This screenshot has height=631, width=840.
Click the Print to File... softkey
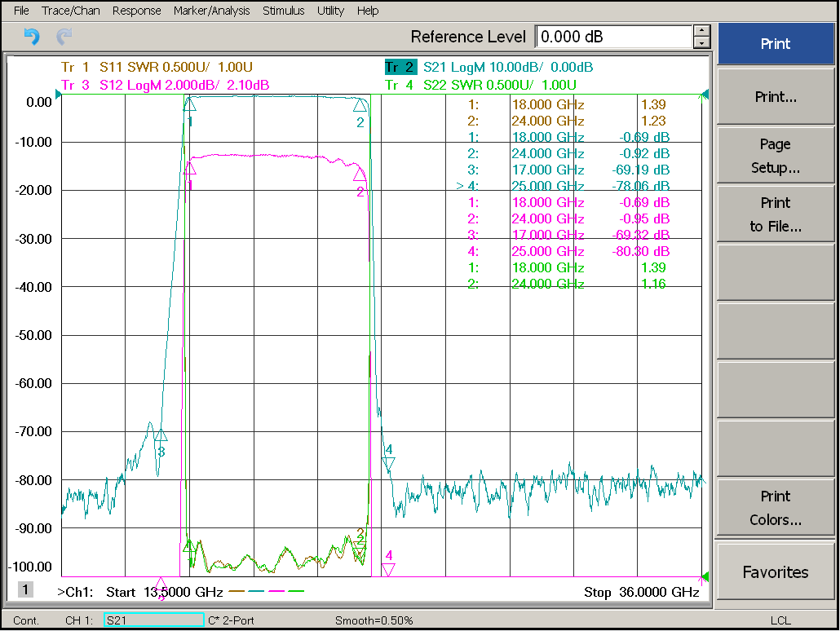click(x=776, y=214)
